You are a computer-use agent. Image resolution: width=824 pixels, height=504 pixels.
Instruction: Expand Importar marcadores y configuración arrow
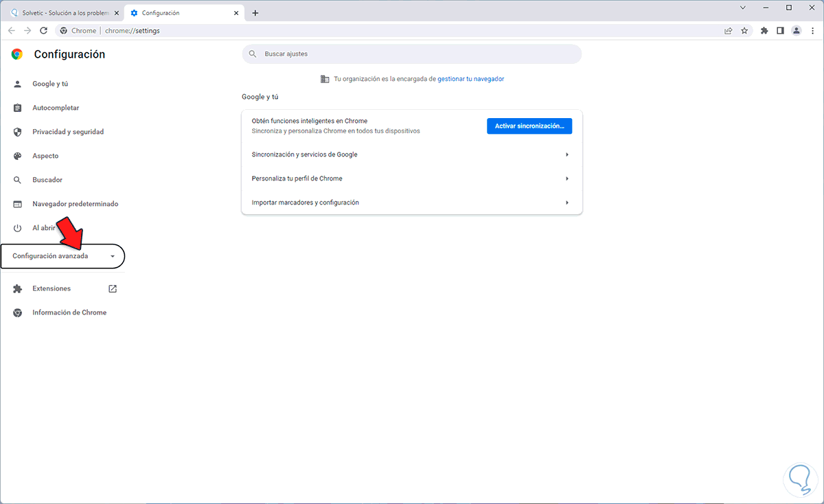click(x=567, y=203)
